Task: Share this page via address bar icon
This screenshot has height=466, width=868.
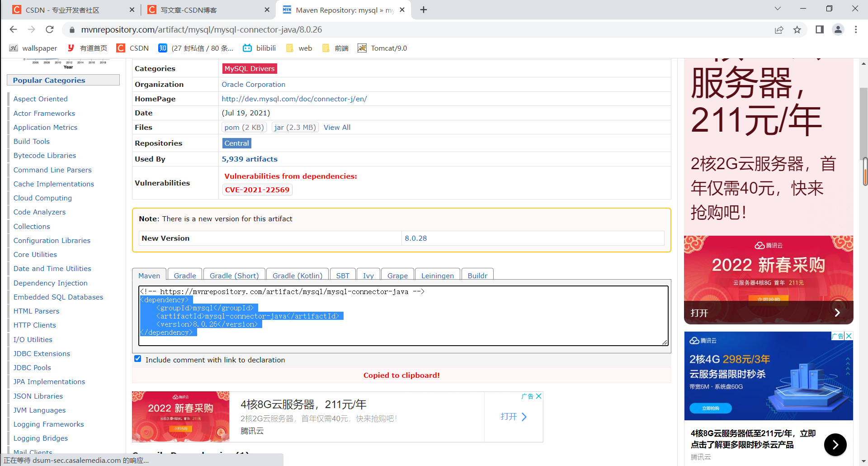Action: 779,30
